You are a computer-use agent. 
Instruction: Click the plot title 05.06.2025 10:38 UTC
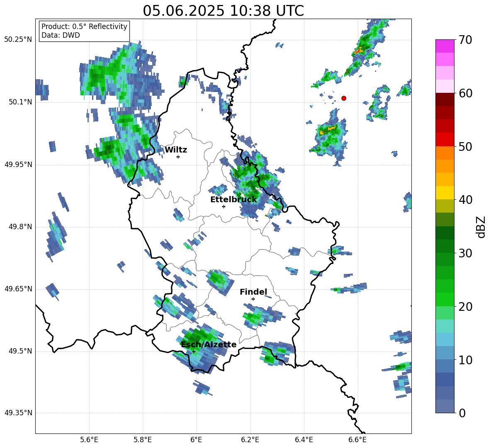point(223,11)
